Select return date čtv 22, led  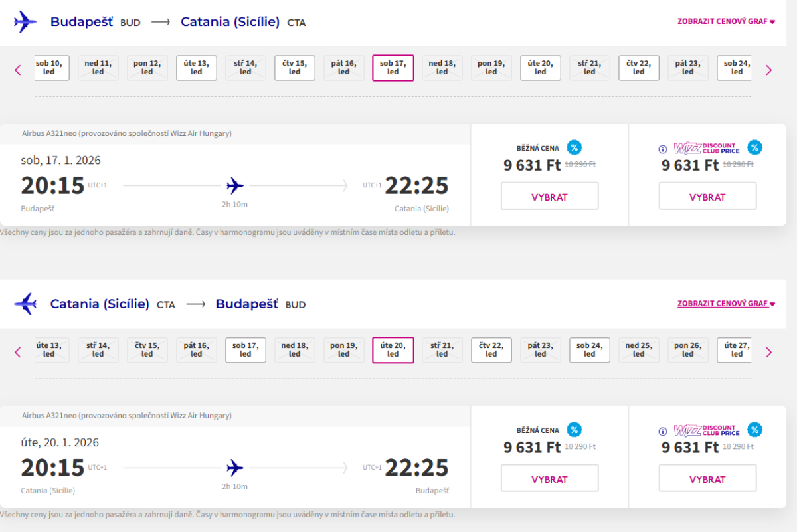(x=491, y=350)
